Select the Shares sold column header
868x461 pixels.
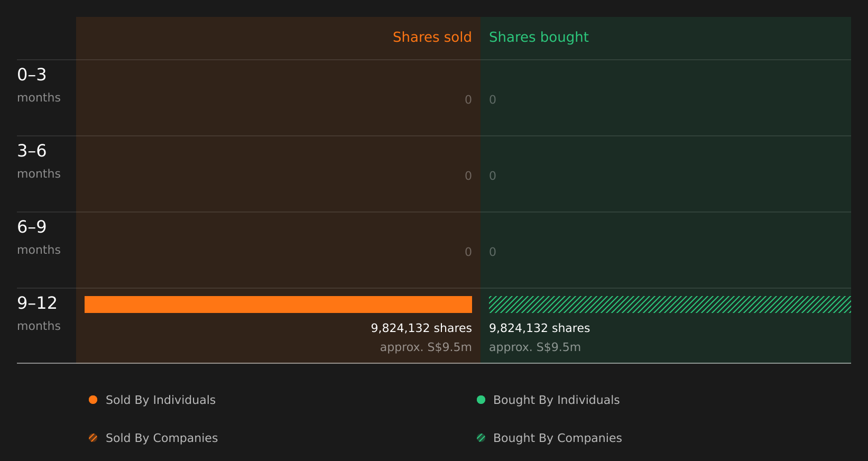(x=432, y=37)
